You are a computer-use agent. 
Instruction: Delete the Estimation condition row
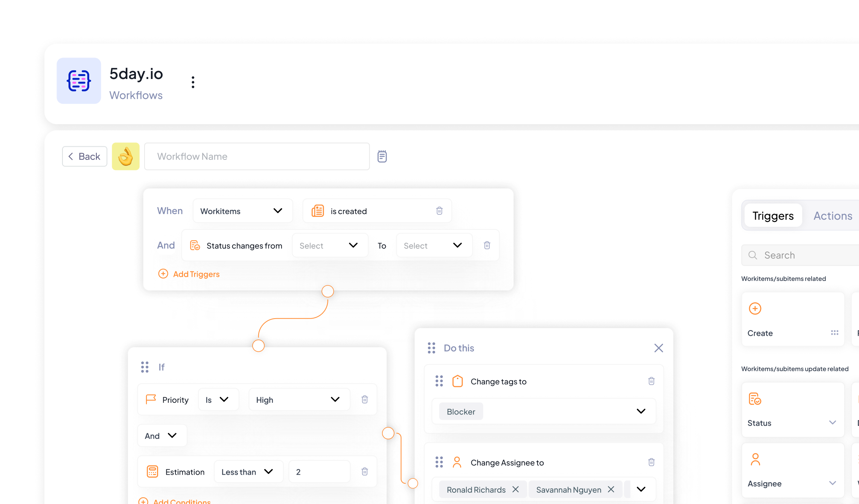click(x=365, y=472)
